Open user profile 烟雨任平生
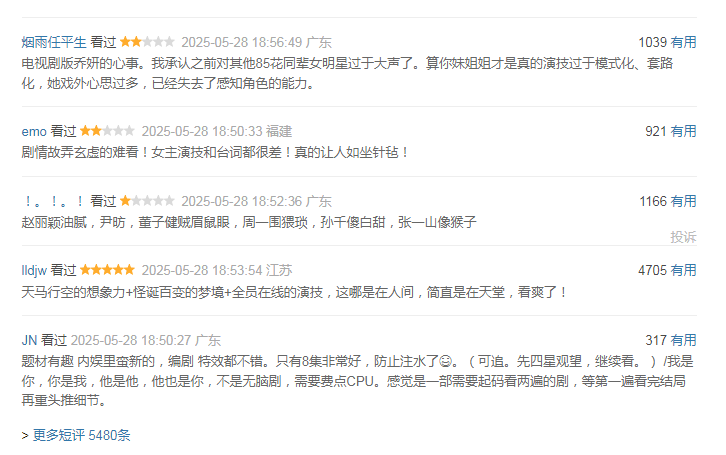 pyautogui.click(x=54, y=43)
